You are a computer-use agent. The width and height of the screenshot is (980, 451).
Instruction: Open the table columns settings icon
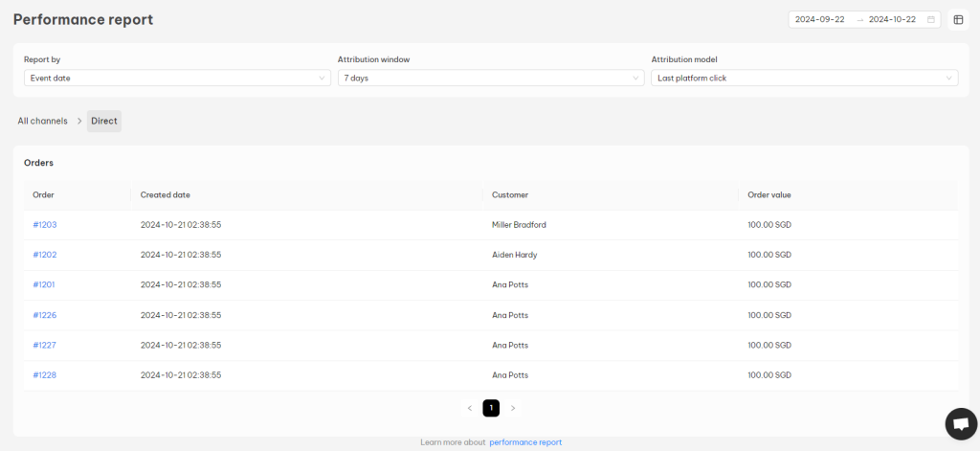tap(958, 19)
